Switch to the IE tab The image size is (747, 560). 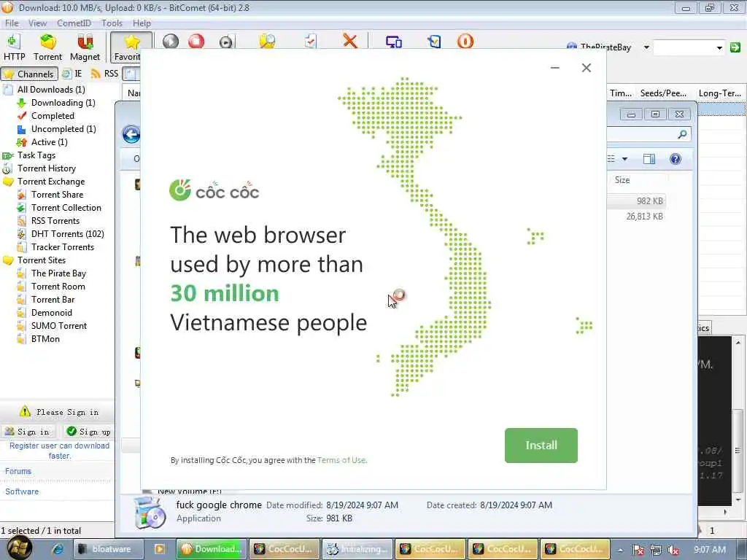72,74
